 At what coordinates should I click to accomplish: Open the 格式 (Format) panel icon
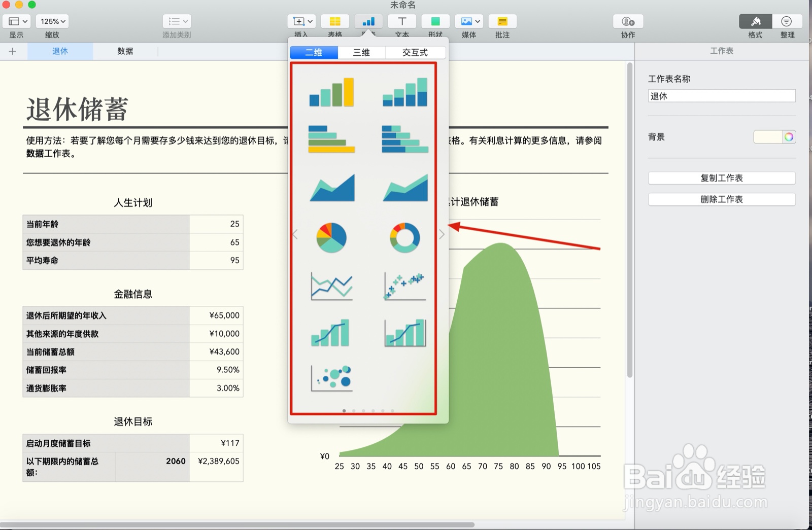(x=755, y=21)
